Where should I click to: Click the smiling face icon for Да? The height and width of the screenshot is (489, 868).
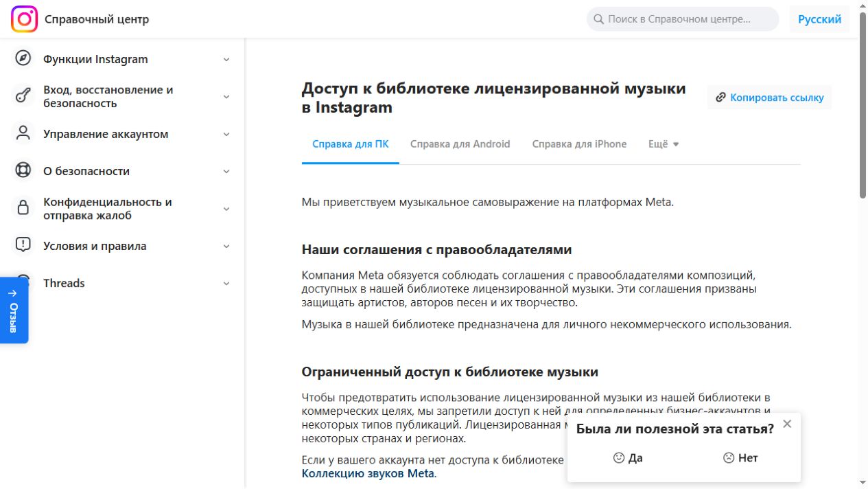pyautogui.click(x=619, y=458)
